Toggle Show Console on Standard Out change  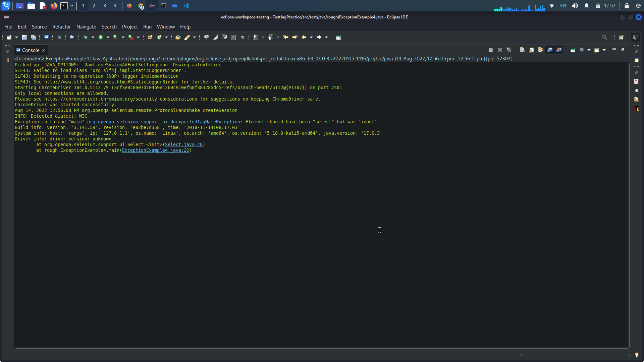click(550, 50)
